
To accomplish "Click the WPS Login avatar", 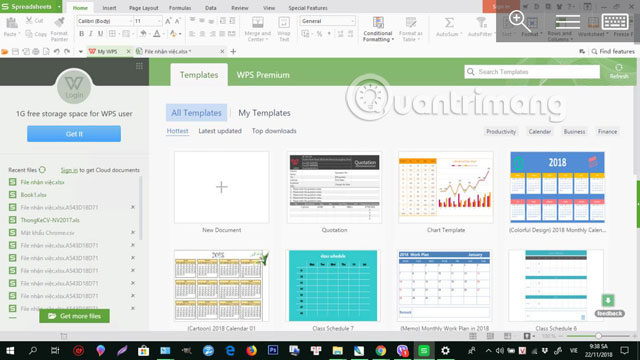I will click(74, 86).
